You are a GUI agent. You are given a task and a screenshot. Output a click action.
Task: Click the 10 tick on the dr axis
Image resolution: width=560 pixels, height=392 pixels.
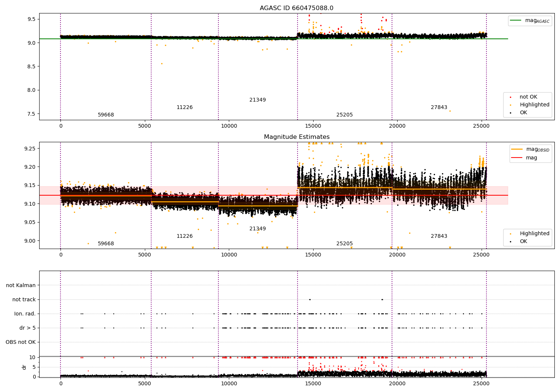pos(32,357)
